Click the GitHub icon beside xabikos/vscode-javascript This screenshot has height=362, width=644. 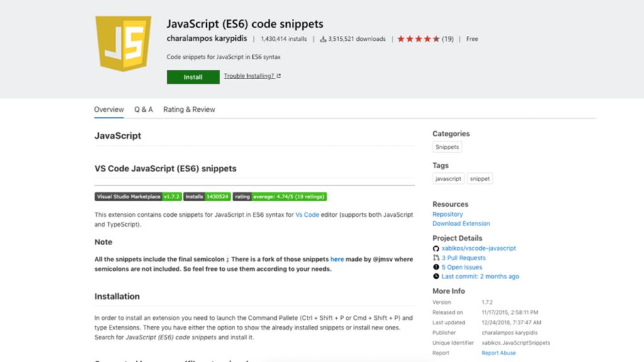(436, 248)
